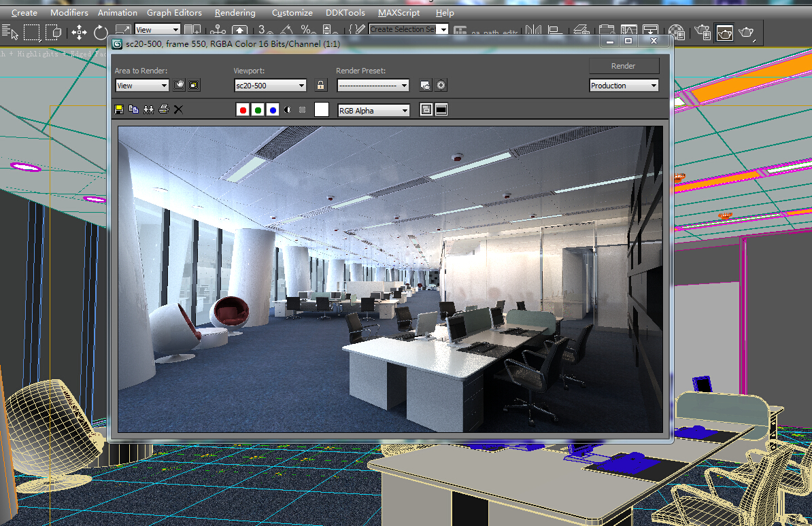
Task: Open the Material Editor from toolbar
Action: point(676,32)
